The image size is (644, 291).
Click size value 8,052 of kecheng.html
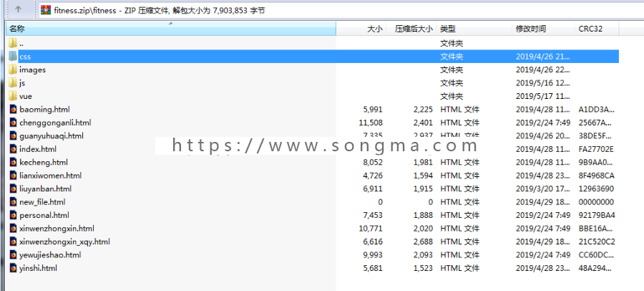tap(373, 162)
